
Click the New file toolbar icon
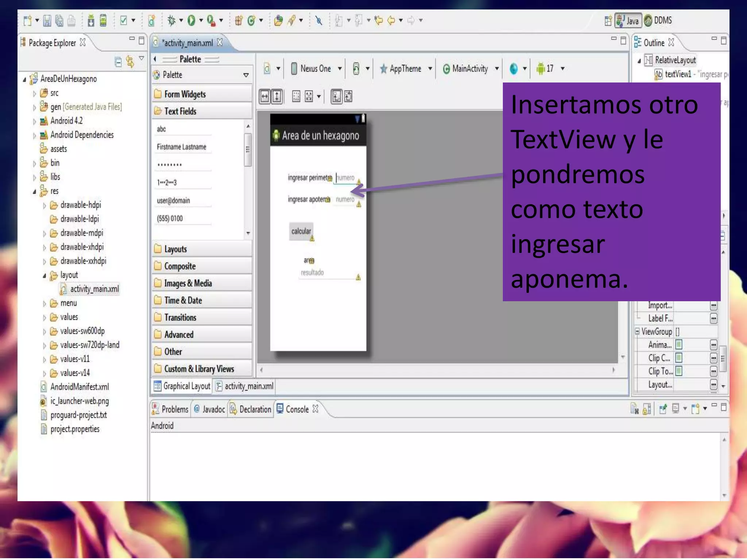[28, 21]
